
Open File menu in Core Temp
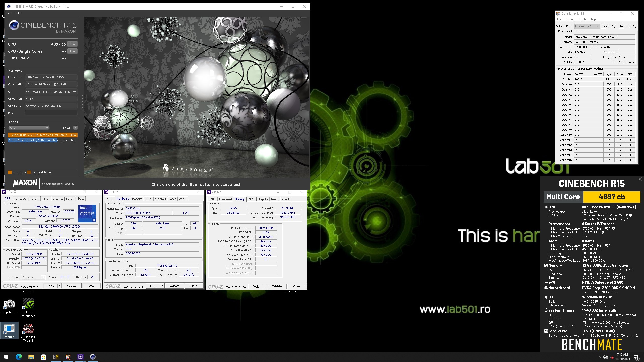pos(559,19)
